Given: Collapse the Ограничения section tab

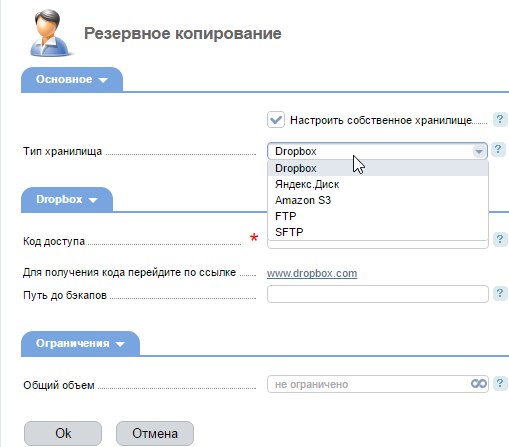Looking at the screenshot, I should [x=80, y=344].
